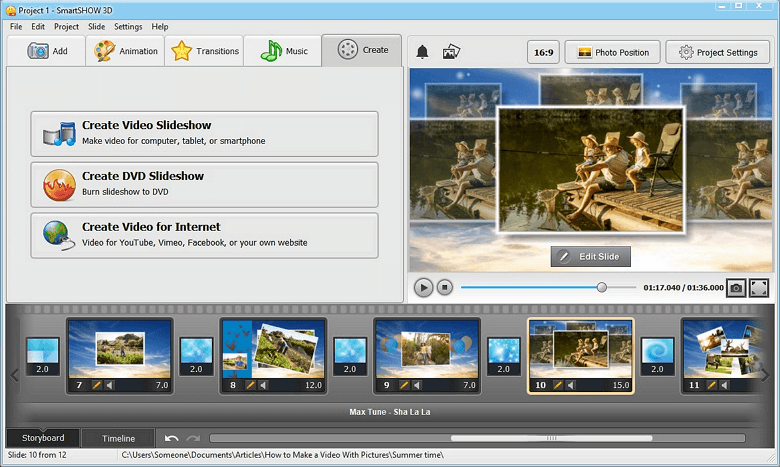Take a snapshot with the camera icon

[736, 287]
